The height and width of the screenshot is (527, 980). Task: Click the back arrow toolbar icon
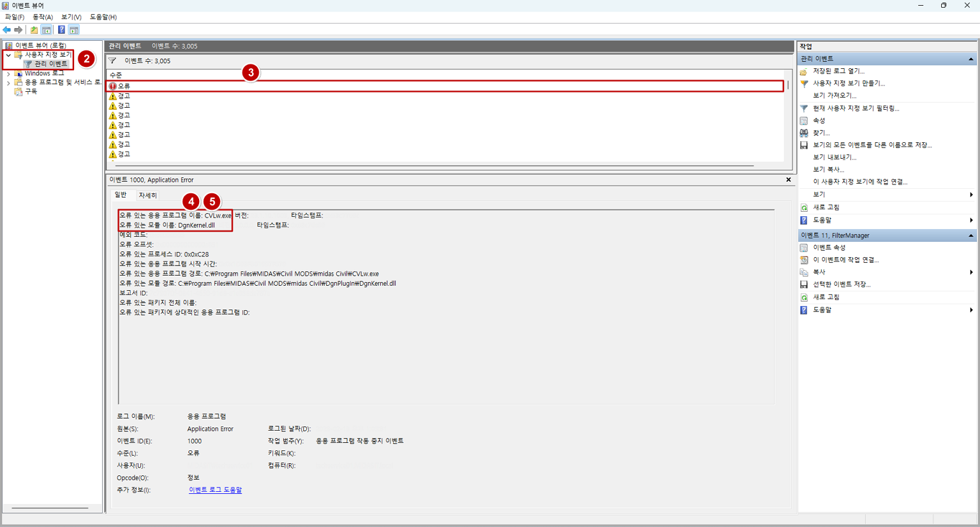tap(7, 30)
